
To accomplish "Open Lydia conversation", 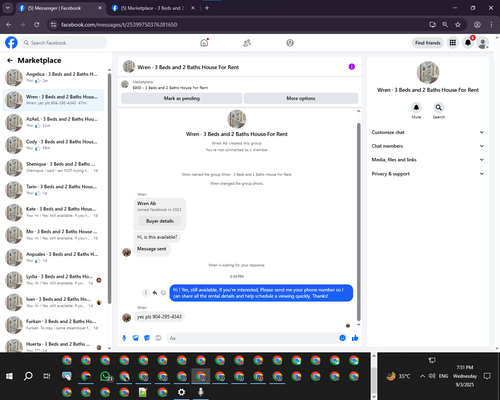I will click(x=53, y=280).
